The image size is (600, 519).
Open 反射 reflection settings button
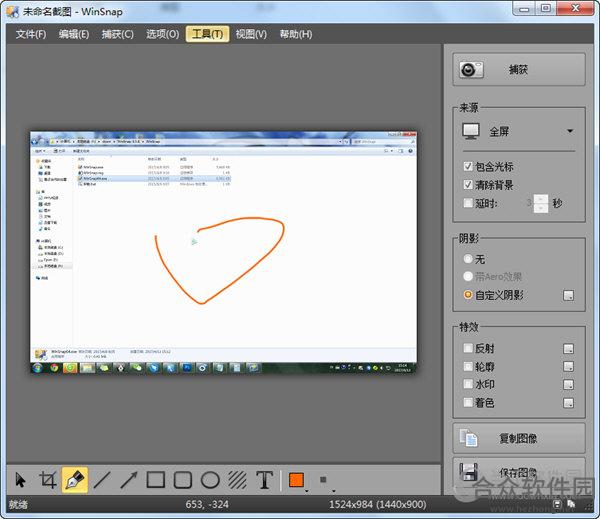point(569,349)
